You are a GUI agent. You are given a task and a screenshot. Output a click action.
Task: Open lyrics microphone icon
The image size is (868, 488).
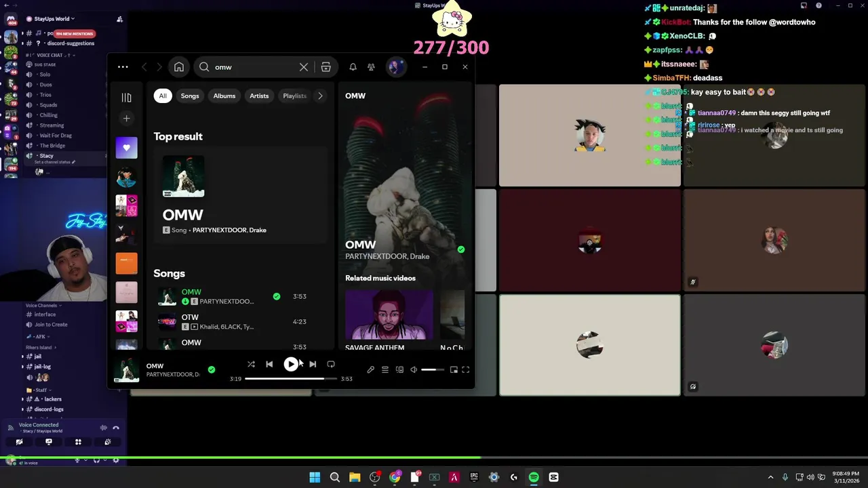370,369
